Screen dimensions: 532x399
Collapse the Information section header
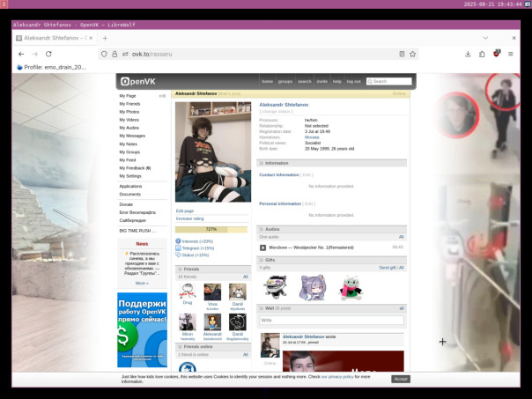click(331, 163)
